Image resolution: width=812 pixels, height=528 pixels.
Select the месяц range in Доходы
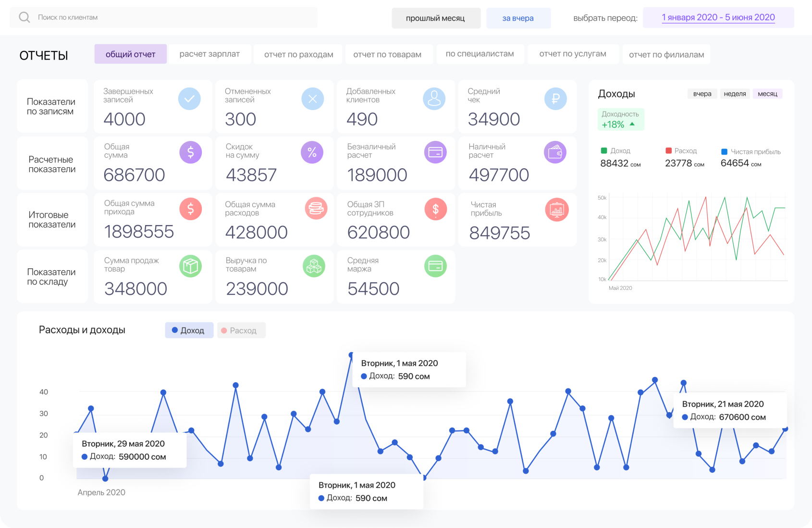(x=767, y=94)
